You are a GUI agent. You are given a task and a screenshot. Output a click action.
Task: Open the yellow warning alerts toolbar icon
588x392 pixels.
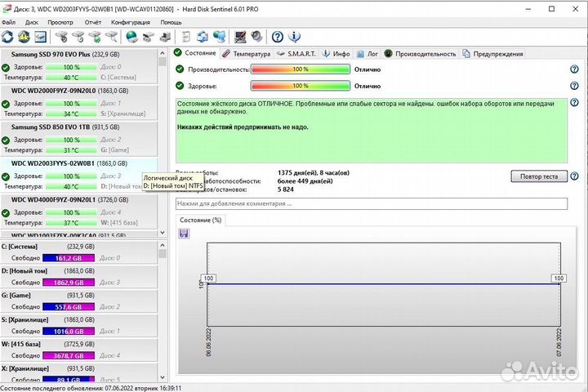pyautogui.click(x=24, y=37)
